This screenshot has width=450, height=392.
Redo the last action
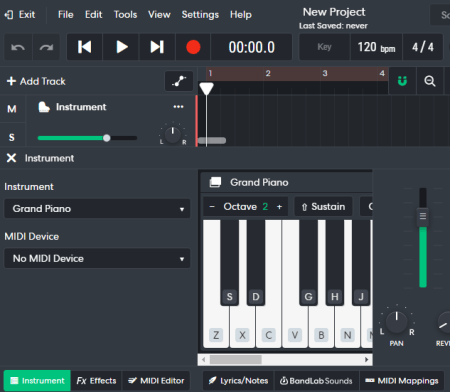click(46, 47)
